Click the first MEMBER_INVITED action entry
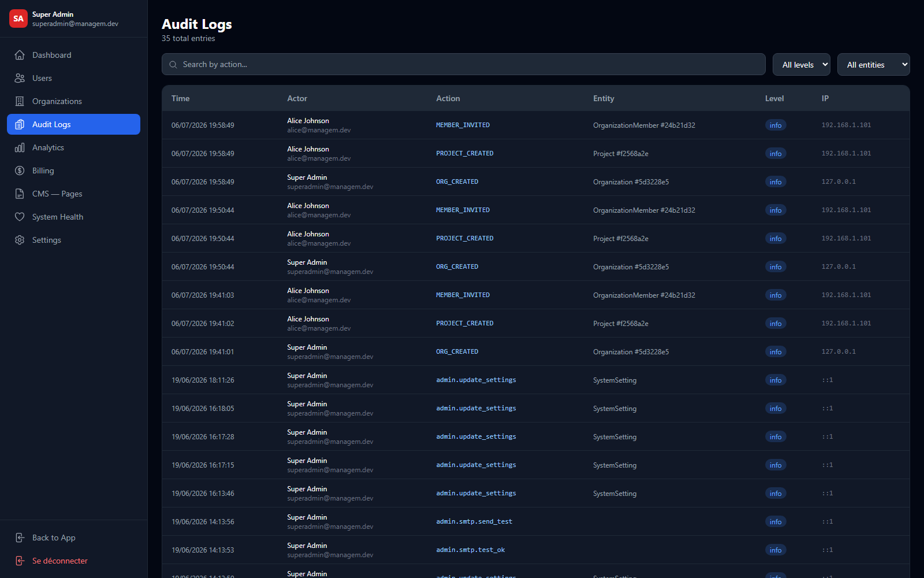 pos(463,125)
